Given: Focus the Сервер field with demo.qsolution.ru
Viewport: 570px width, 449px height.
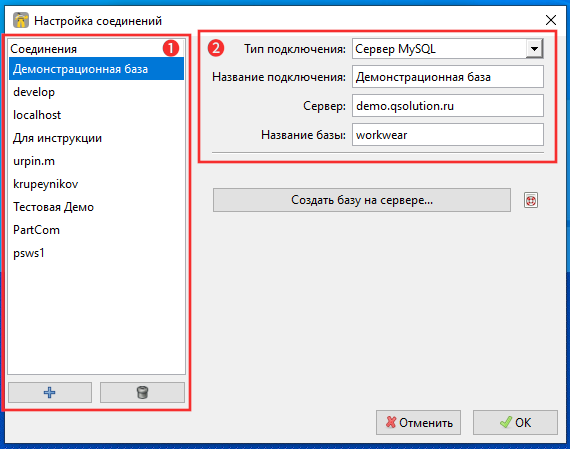Looking at the screenshot, I should 448,106.
